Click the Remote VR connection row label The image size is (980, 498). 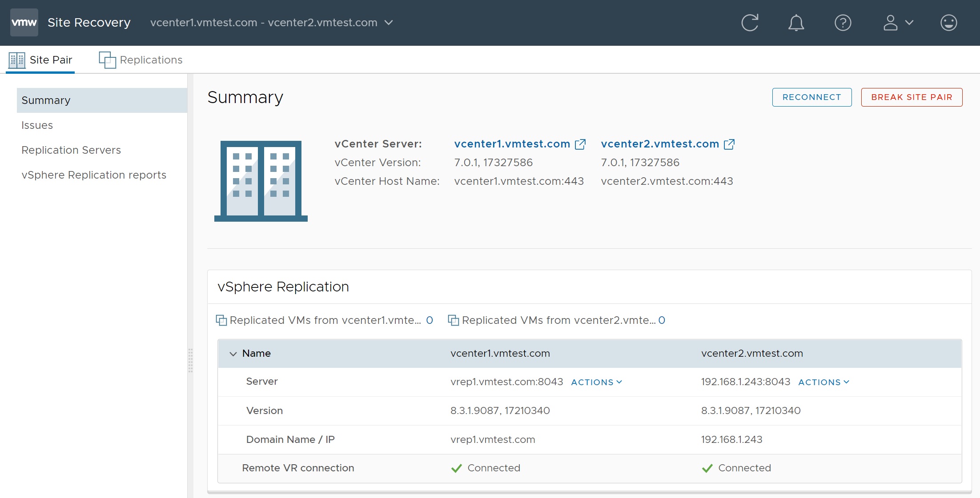pos(298,468)
